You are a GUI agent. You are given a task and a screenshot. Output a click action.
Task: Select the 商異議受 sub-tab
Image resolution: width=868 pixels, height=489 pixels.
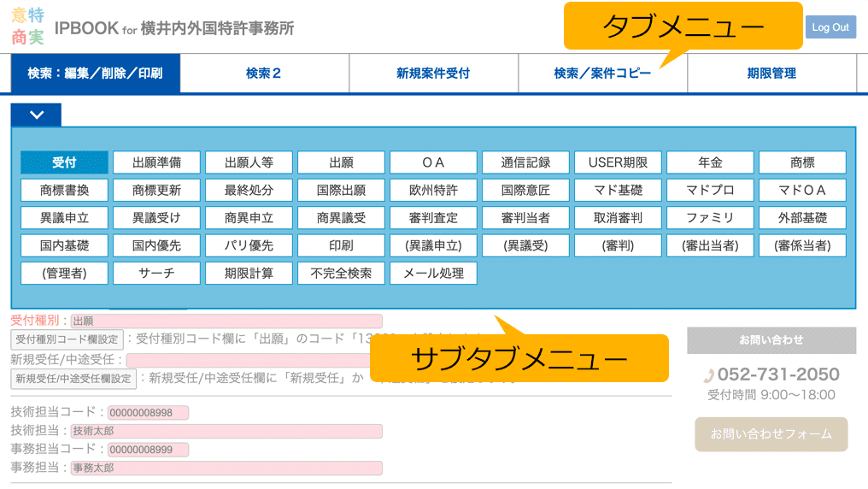click(x=341, y=218)
